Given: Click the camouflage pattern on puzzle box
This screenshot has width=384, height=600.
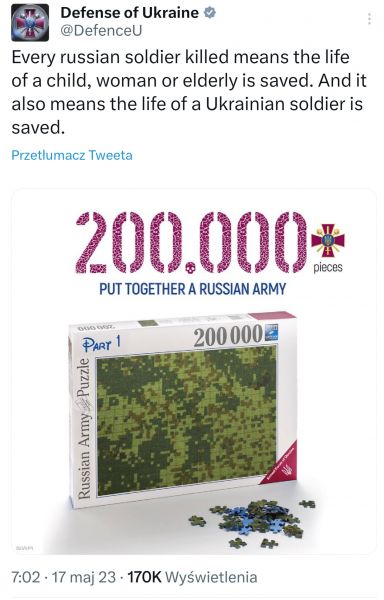Looking at the screenshot, I should click(x=186, y=419).
